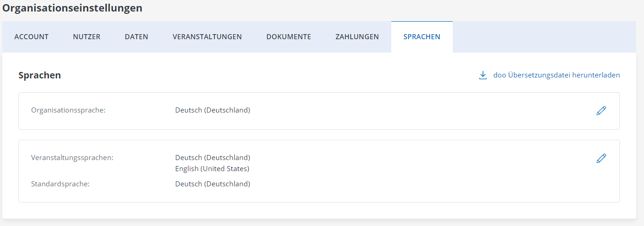
Task: Select the Dokumente tab
Action: click(x=288, y=37)
